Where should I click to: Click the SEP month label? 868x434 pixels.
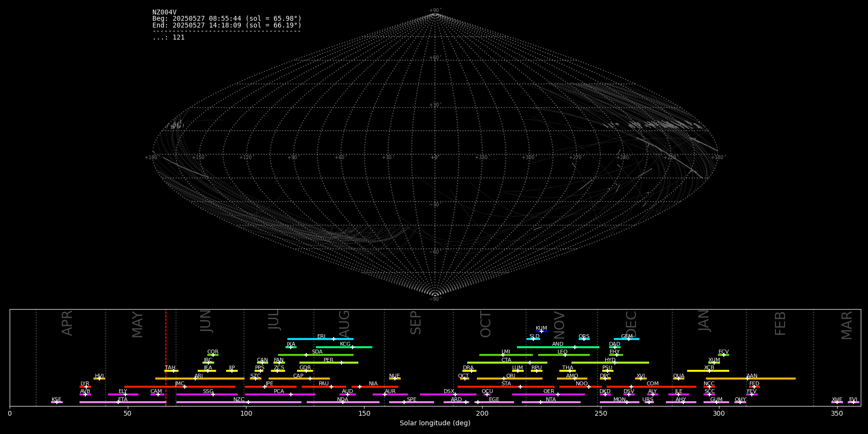415,323
